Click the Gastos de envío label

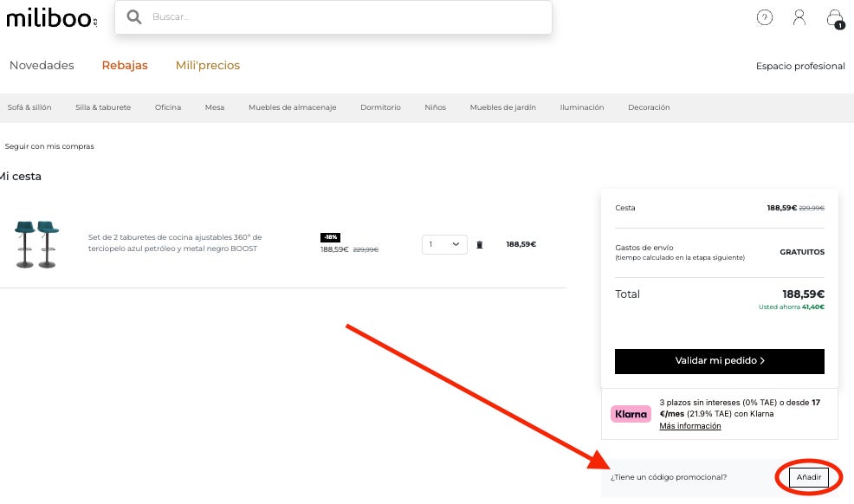tap(644, 247)
